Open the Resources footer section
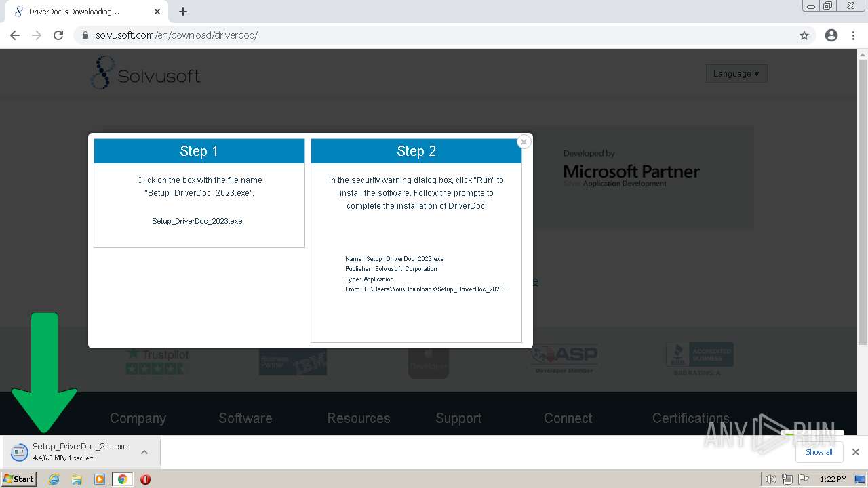 point(359,418)
